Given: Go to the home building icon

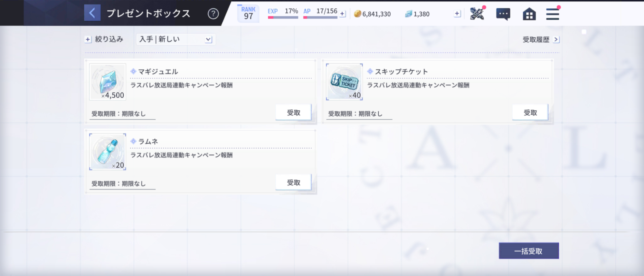Looking at the screenshot, I should click(x=529, y=14).
